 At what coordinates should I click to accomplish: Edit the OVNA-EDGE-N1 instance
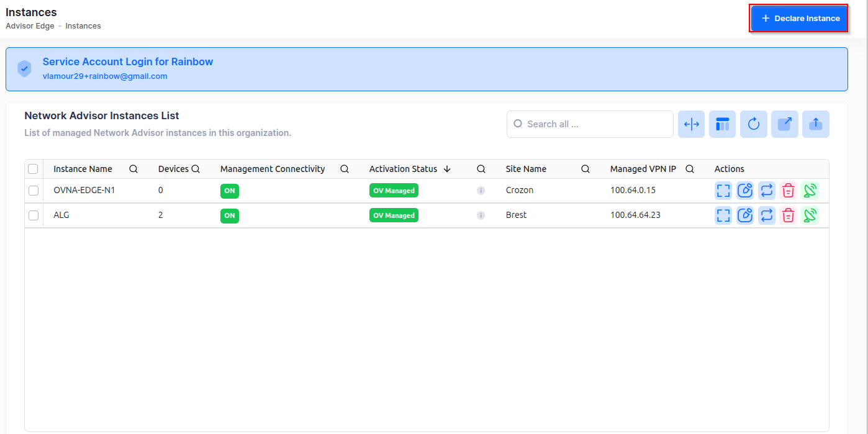click(745, 191)
